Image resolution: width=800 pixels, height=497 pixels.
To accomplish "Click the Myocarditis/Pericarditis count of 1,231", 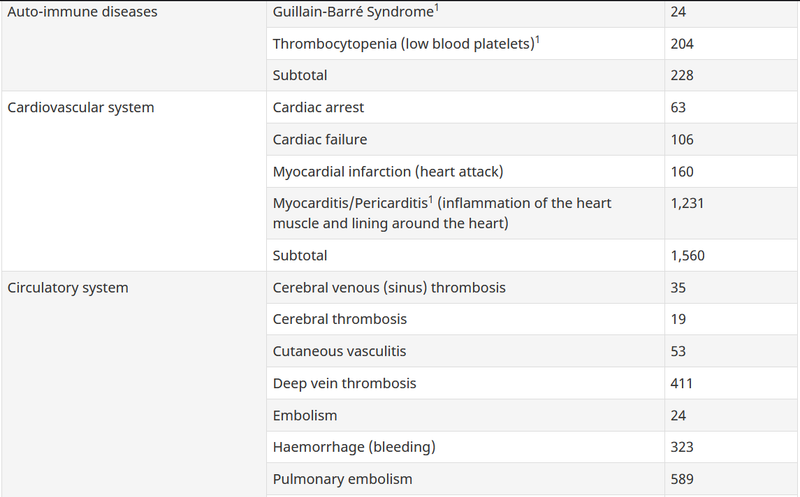I will [688, 203].
